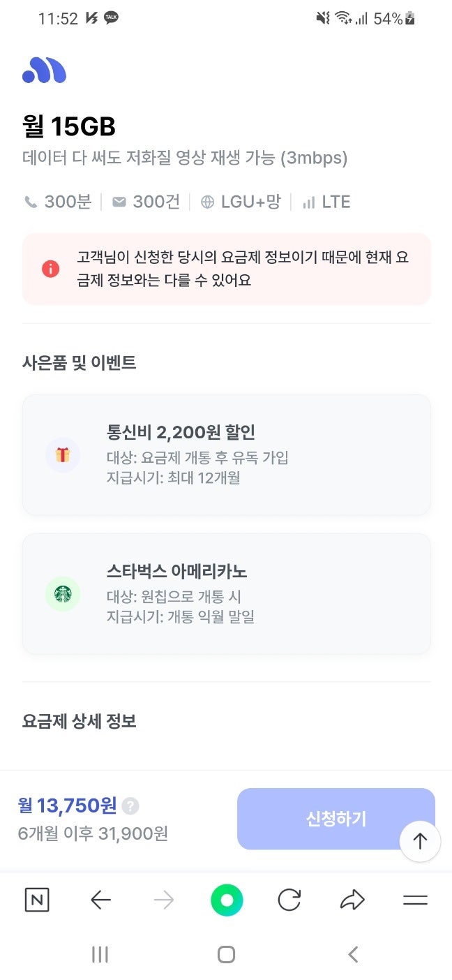Tap the red warning info icon
The image size is (452, 980).
pyautogui.click(x=50, y=268)
